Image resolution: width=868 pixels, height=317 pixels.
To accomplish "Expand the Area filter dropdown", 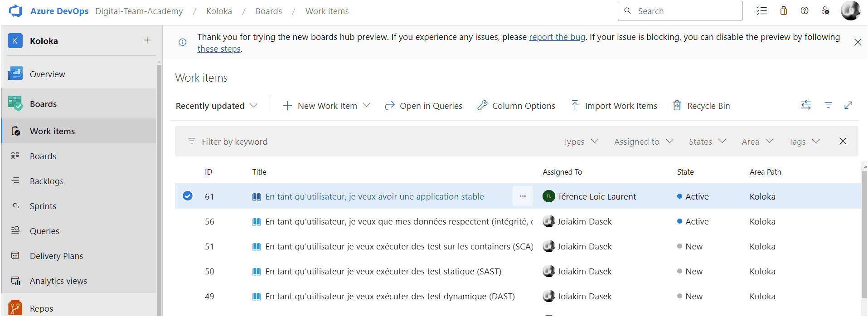I will click(757, 141).
